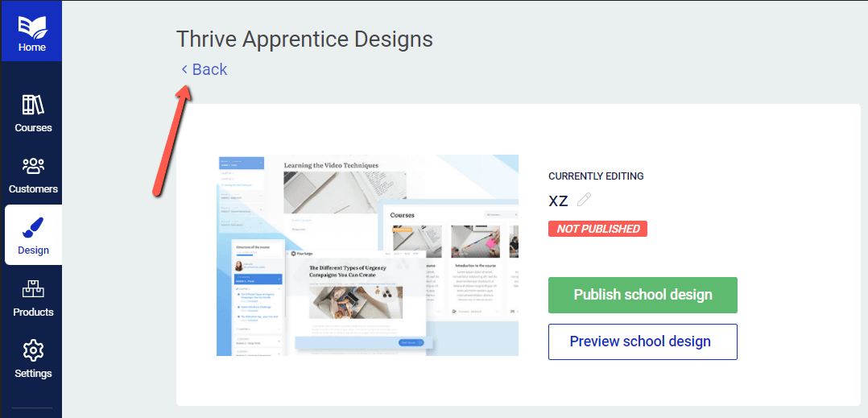Viewport: 868px width, 418px height.
Task: Click Publish school design button
Action: [643, 295]
